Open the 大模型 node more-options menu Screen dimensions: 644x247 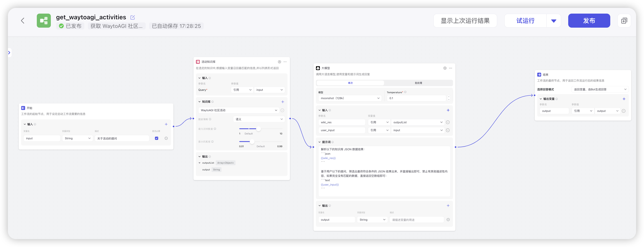pyautogui.click(x=451, y=68)
